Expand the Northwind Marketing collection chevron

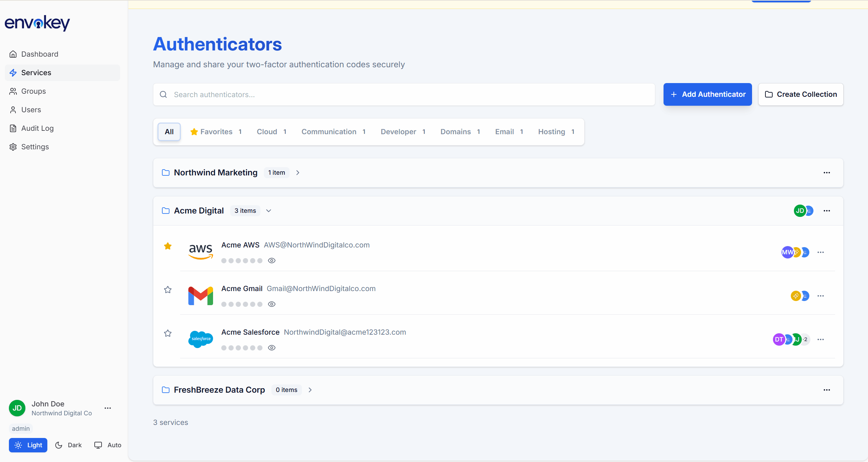tap(298, 173)
